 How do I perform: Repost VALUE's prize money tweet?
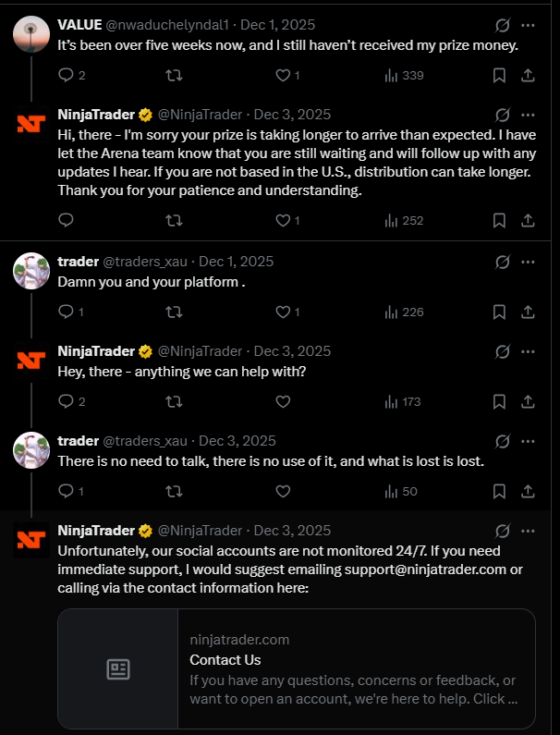pyautogui.click(x=172, y=75)
